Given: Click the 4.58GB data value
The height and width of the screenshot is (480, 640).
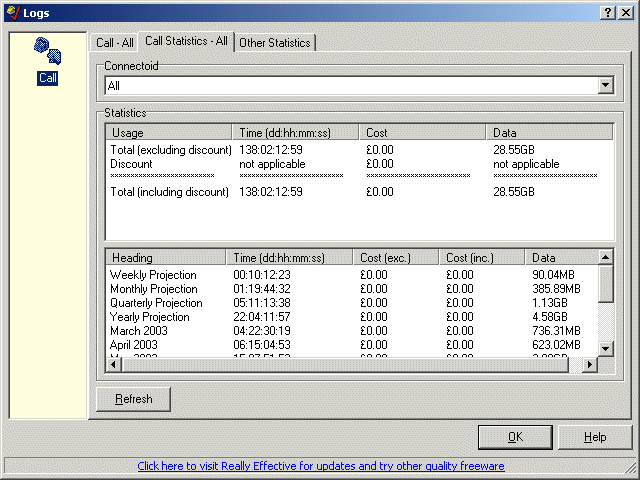Looking at the screenshot, I should [549, 317].
